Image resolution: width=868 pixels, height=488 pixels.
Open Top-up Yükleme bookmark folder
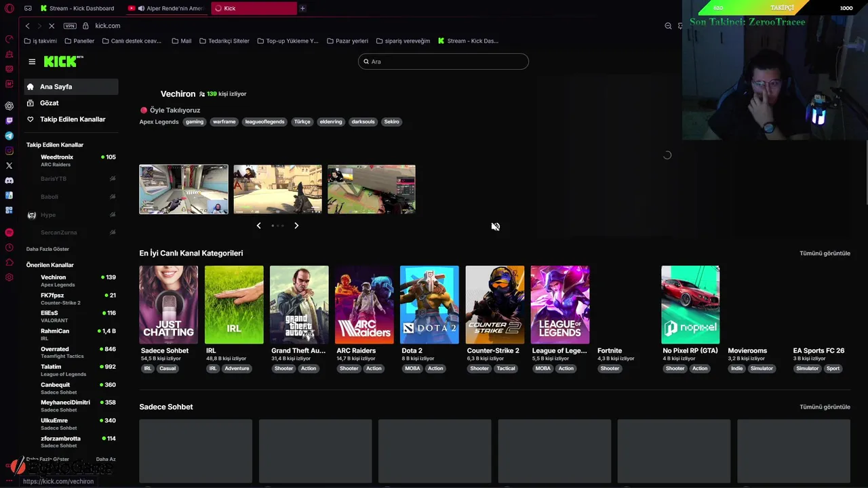tap(288, 41)
